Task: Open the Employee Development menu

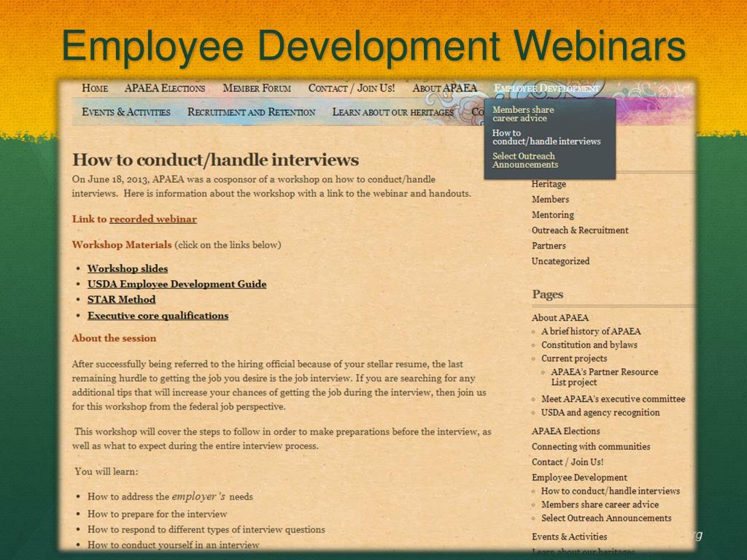Action: (x=546, y=88)
